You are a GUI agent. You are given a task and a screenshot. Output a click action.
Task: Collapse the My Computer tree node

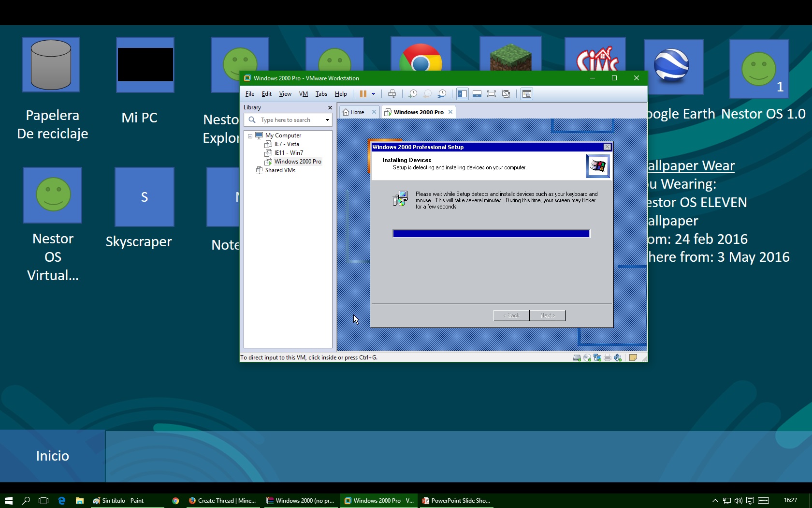click(250, 136)
